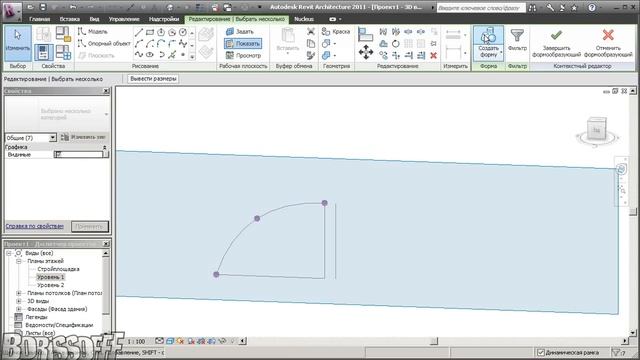
Task: Open the Фильтр funnel tool
Action: pos(517,40)
